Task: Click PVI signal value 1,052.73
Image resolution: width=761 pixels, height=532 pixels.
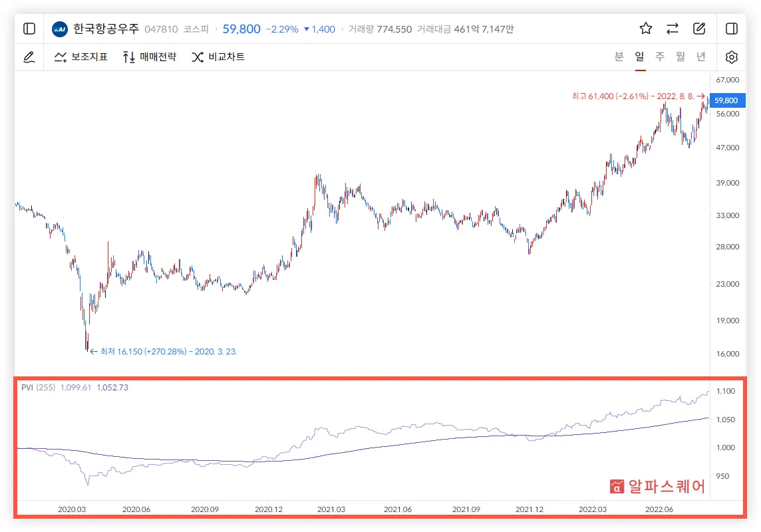Action: 112,388
